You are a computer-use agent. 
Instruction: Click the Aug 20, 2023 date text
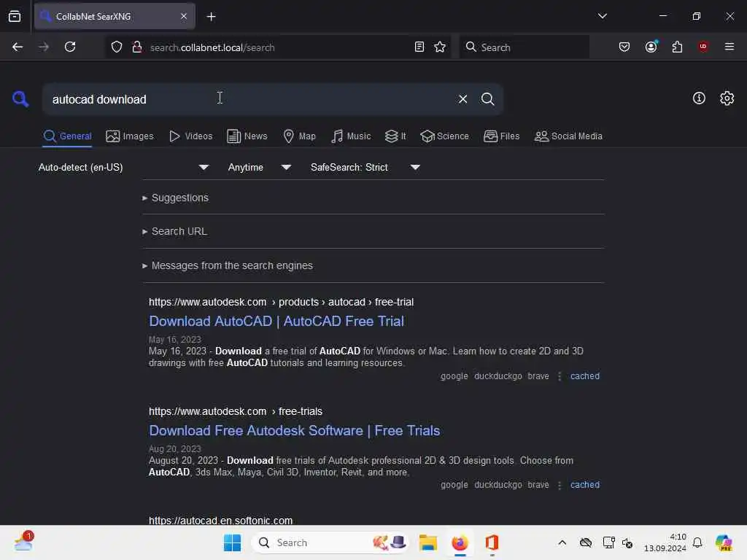coord(175,448)
